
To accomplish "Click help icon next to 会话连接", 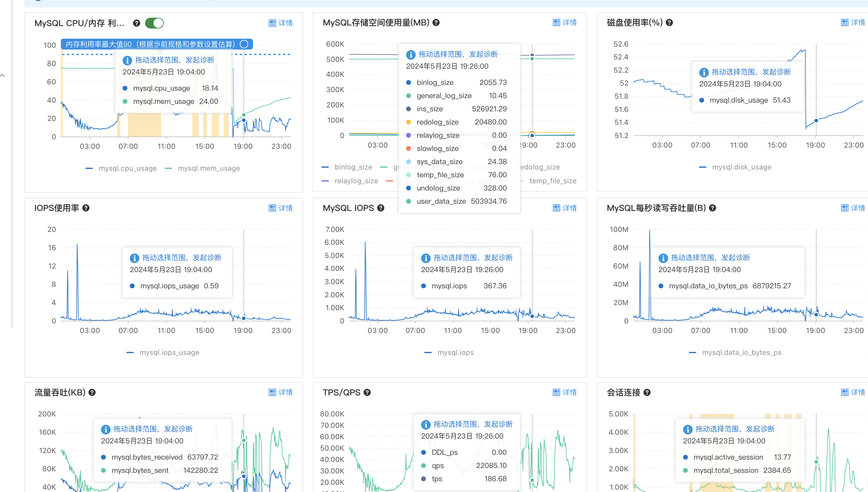I will point(647,392).
